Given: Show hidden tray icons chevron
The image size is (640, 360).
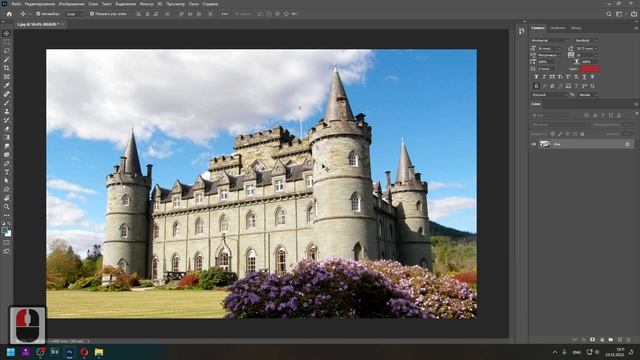Looking at the screenshot, I should pos(555,352).
